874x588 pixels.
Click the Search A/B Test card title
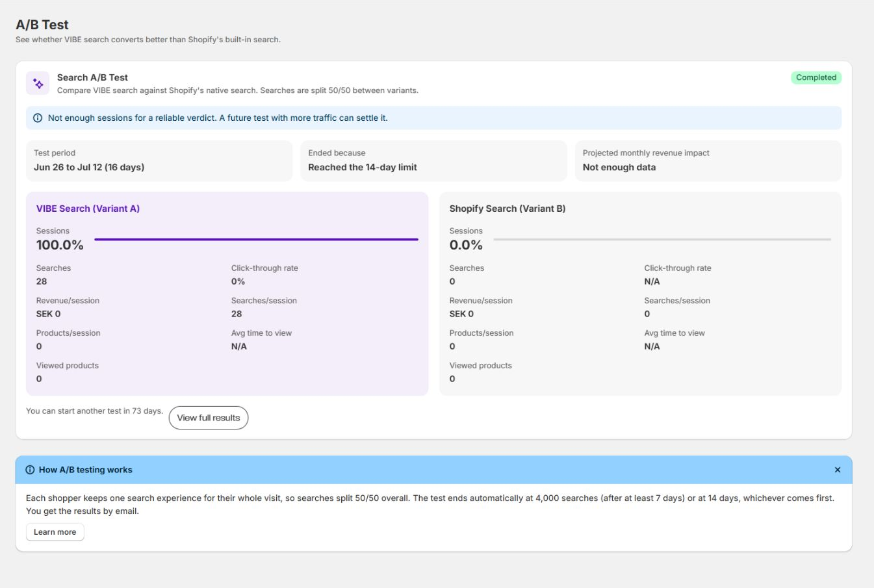tap(92, 77)
